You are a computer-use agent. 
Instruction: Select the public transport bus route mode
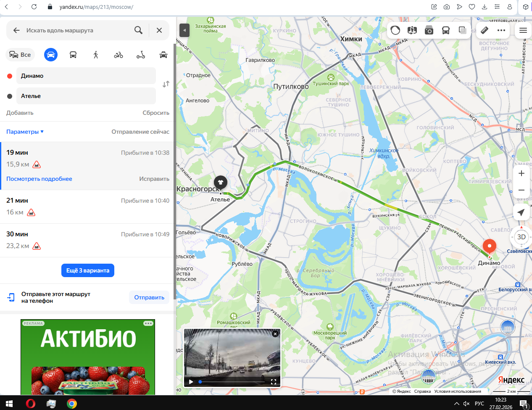73,55
